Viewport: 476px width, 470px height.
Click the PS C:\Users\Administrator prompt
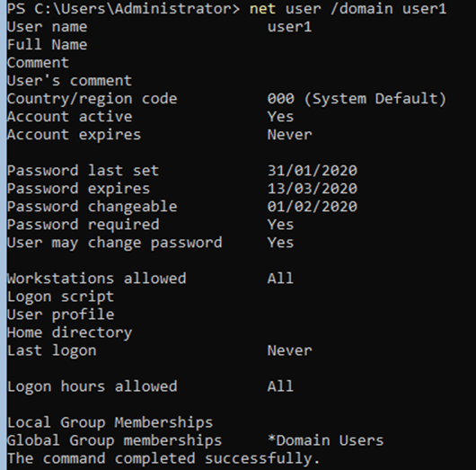(123, 8)
